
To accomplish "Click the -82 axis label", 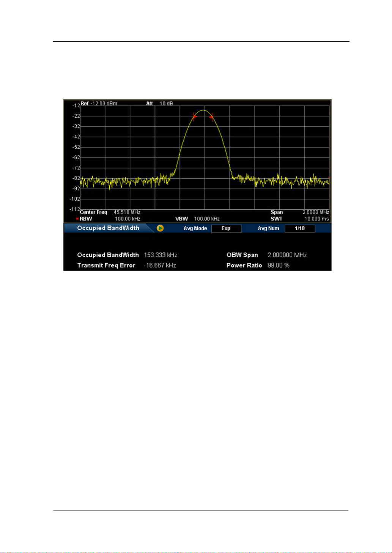I will 76,178.
